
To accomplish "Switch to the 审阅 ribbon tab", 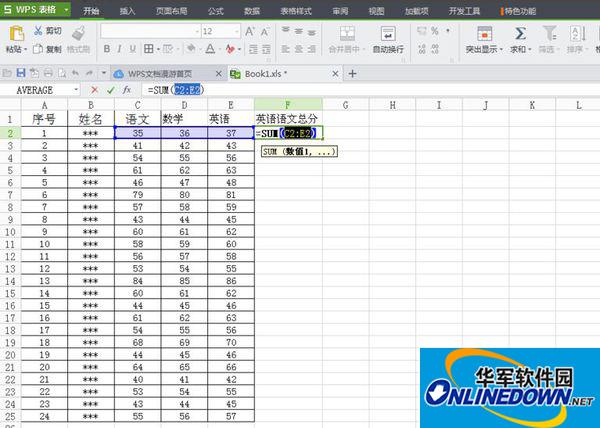I will 340,11.
